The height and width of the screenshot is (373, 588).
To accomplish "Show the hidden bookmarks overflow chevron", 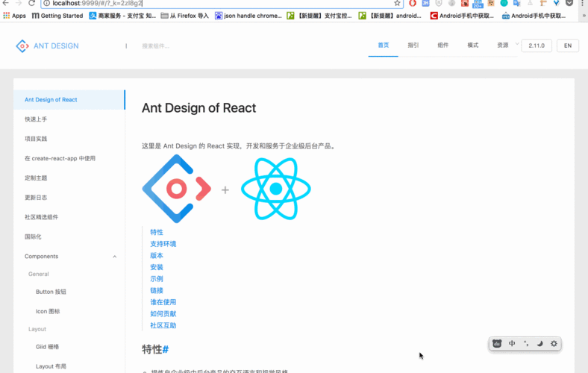I will click(x=584, y=16).
